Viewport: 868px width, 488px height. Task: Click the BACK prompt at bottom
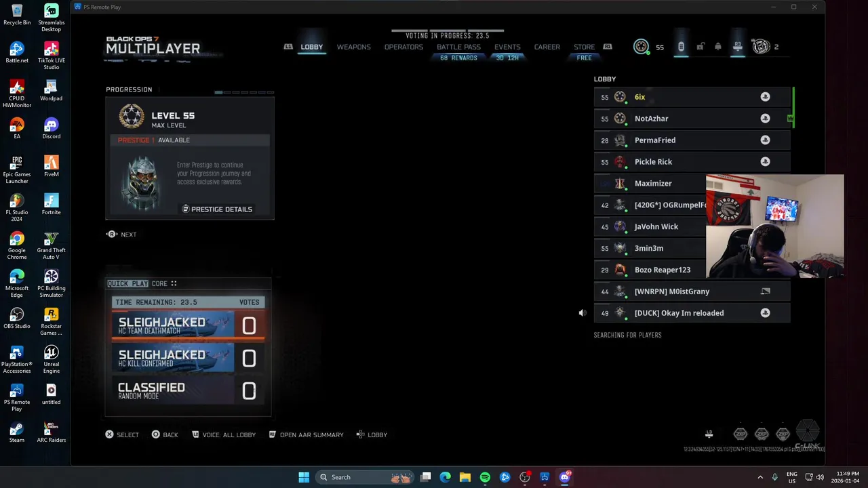(165, 434)
